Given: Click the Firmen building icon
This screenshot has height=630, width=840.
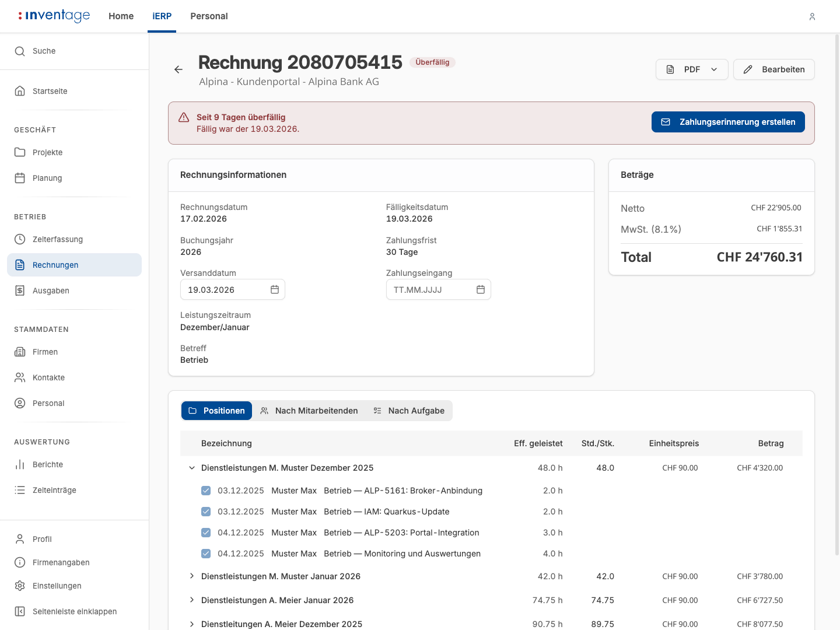Looking at the screenshot, I should 20,352.
